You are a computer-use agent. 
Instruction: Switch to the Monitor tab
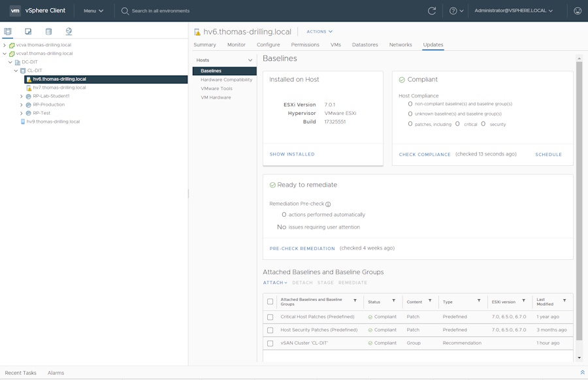[237, 44]
